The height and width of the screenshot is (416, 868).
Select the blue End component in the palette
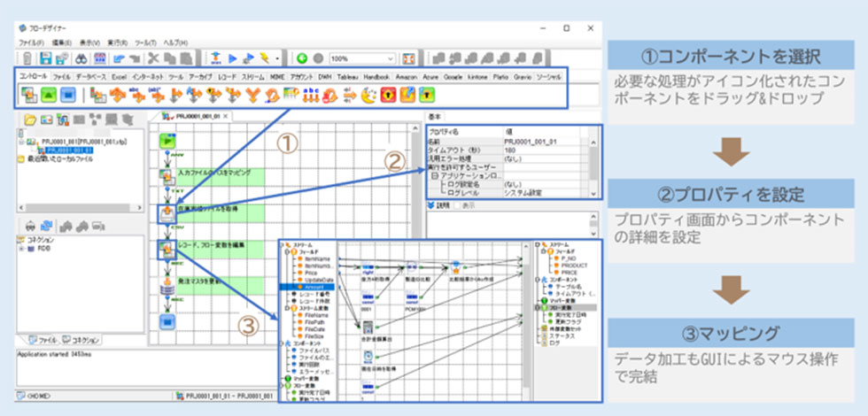(67, 96)
